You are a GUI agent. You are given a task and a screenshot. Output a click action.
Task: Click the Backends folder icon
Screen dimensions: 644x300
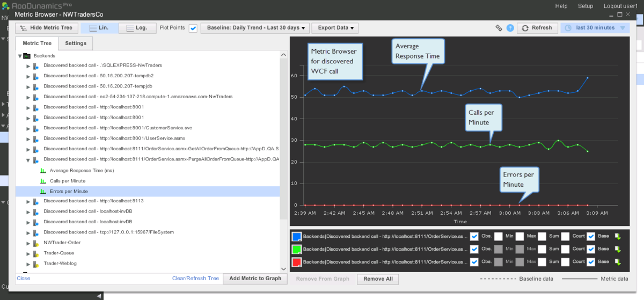coord(26,56)
